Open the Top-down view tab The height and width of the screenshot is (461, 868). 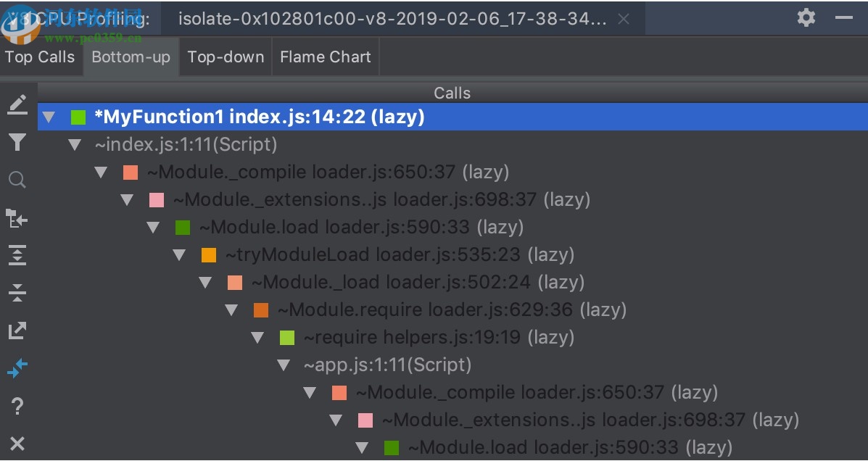point(225,57)
